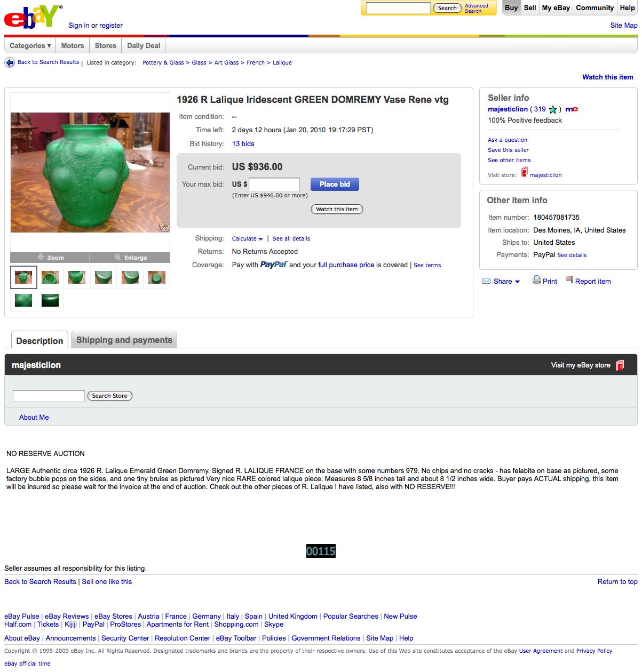Click the printer icon next to Print

pos(536,281)
